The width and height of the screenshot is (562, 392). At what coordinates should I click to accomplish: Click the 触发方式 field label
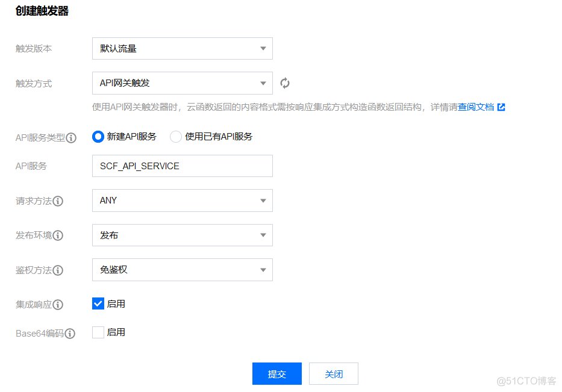(x=34, y=84)
